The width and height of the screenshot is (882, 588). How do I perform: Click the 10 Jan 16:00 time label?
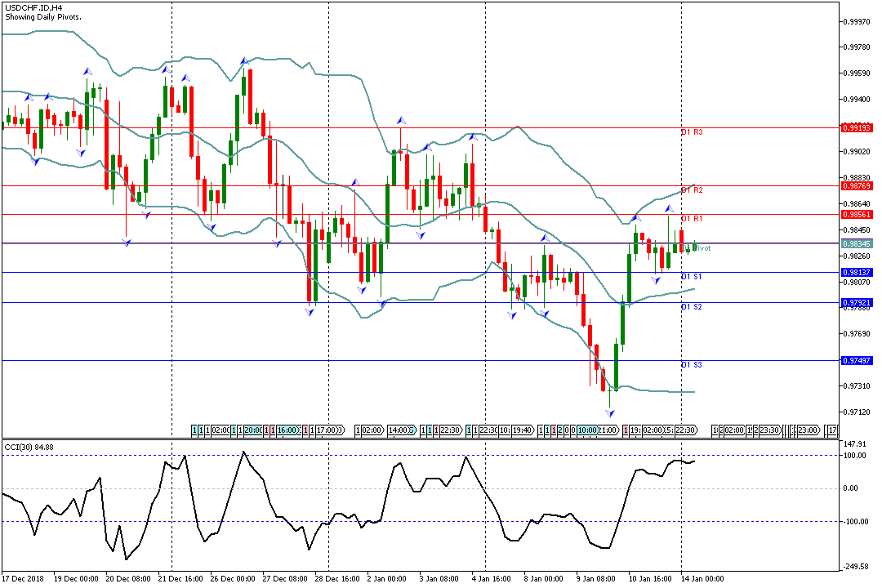[651, 578]
